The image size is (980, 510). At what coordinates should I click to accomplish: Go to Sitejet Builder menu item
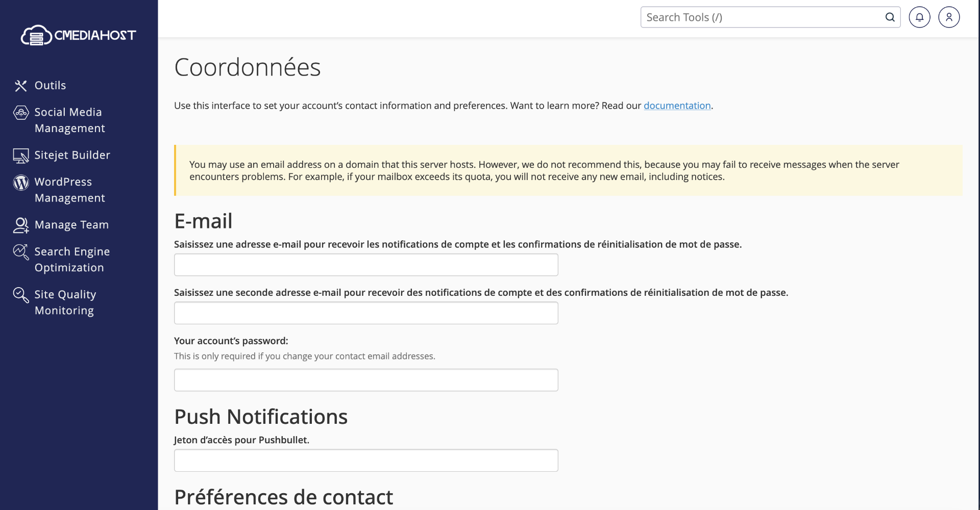coord(72,155)
